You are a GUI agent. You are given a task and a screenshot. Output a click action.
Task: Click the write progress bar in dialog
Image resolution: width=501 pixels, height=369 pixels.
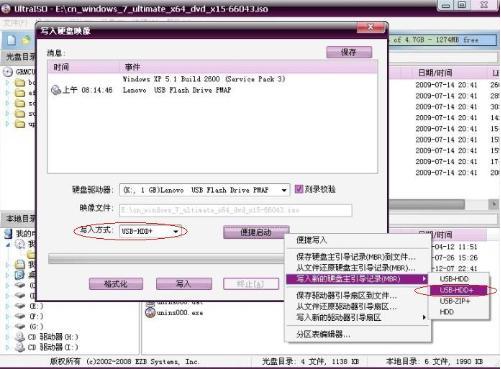tap(166, 259)
